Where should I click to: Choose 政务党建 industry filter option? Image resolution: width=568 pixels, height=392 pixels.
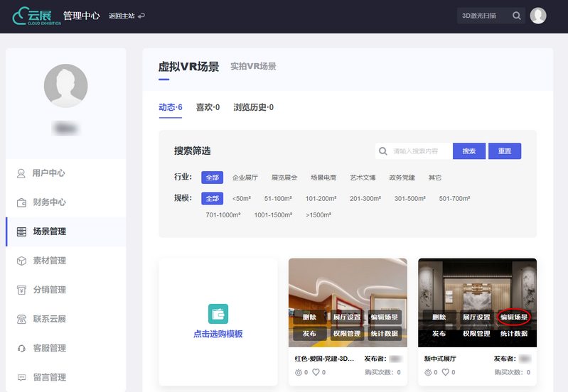[x=402, y=178]
